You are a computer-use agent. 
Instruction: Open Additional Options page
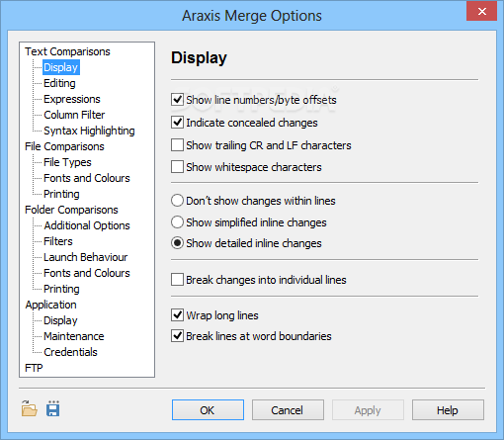[87, 225]
